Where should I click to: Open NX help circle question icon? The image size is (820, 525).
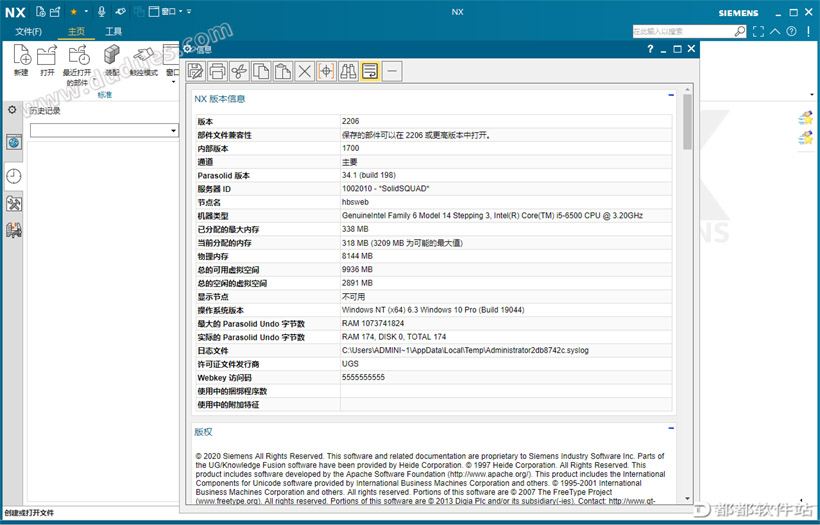coord(792,31)
